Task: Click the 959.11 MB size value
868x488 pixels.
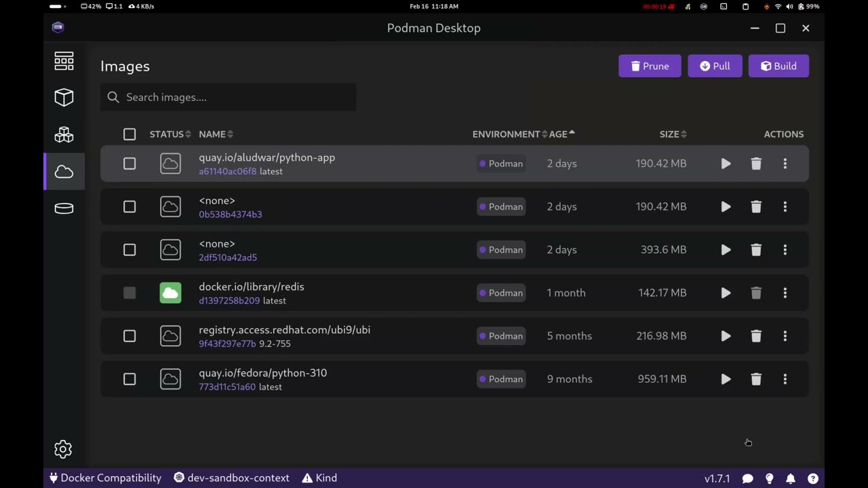Action: [662, 379]
